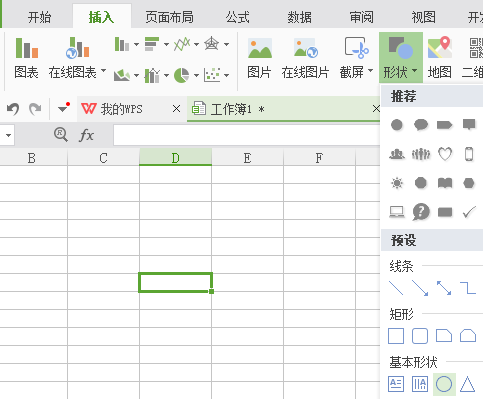Screen dimensions: 483x399
Task: Select the filled circle recommended shape
Action: (x=397, y=125)
